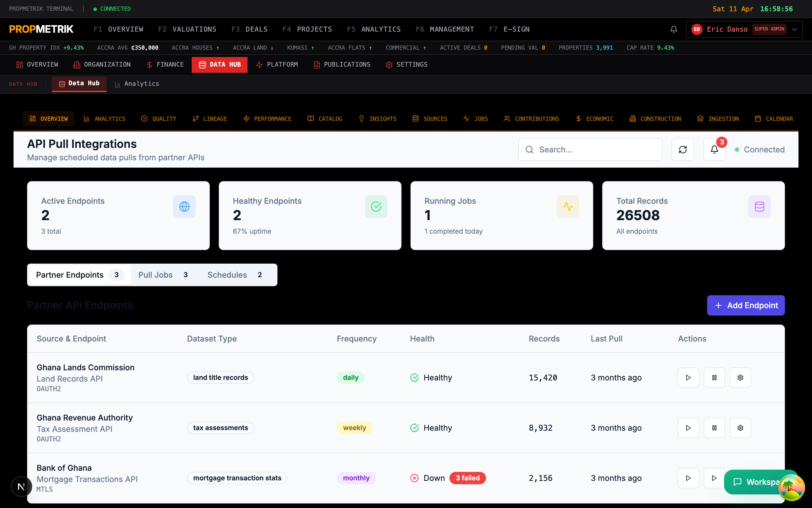Go to Sources section
The image size is (812, 508).
pyautogui.click(x=430, y=119)
